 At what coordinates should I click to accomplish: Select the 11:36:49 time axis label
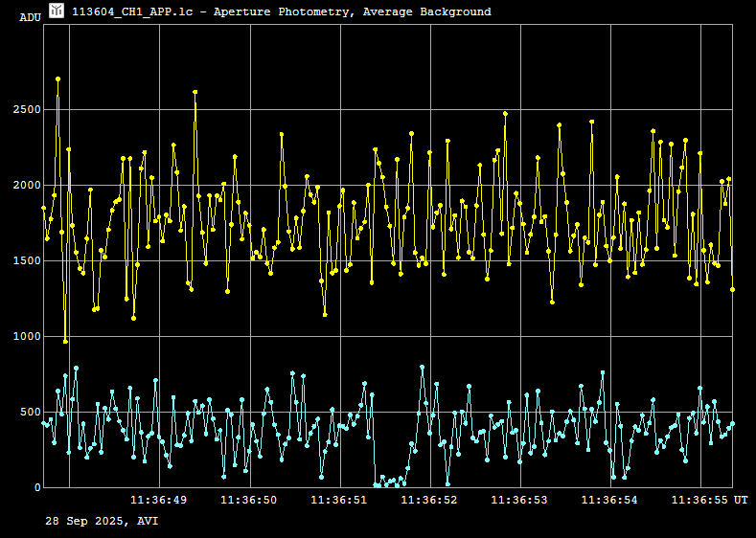pos(159,500)
